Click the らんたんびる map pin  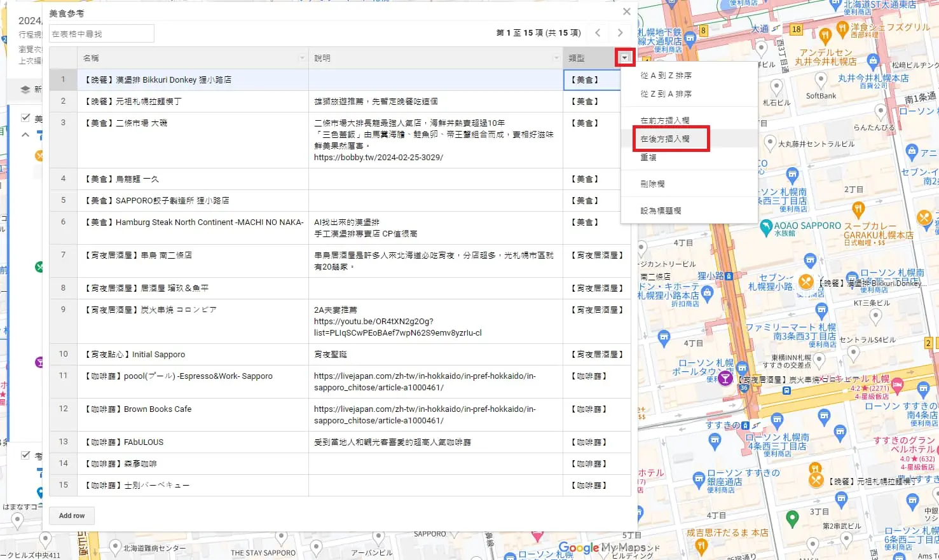click(881, 111)
